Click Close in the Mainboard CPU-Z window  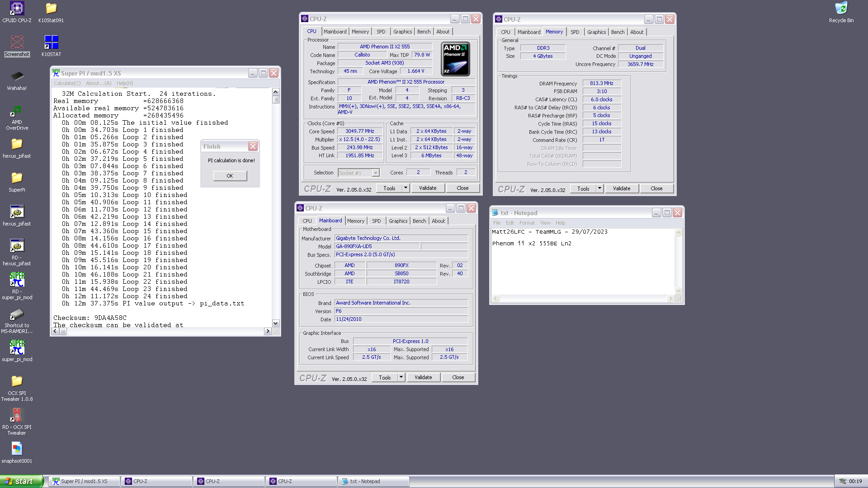[x=458, y=377]
